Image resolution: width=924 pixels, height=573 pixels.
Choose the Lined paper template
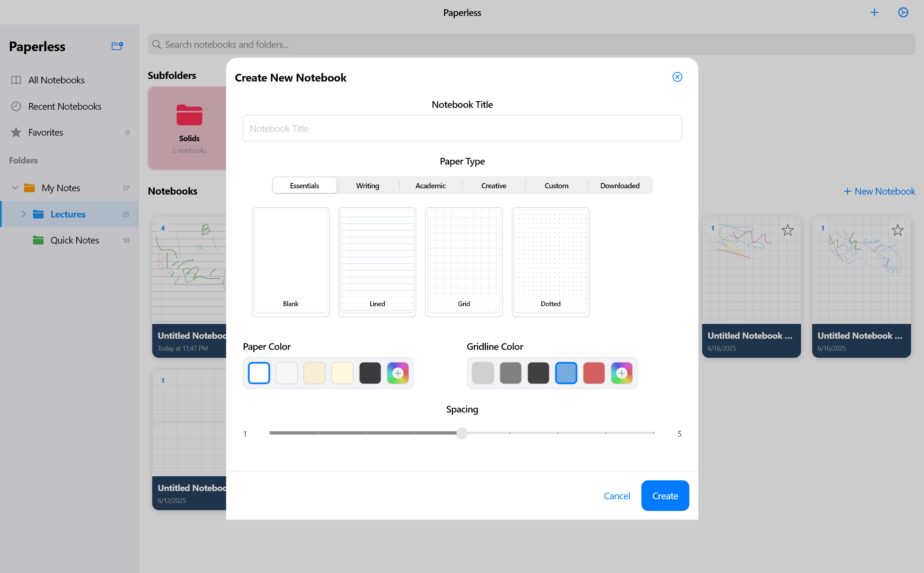click(x=377, y=262)
